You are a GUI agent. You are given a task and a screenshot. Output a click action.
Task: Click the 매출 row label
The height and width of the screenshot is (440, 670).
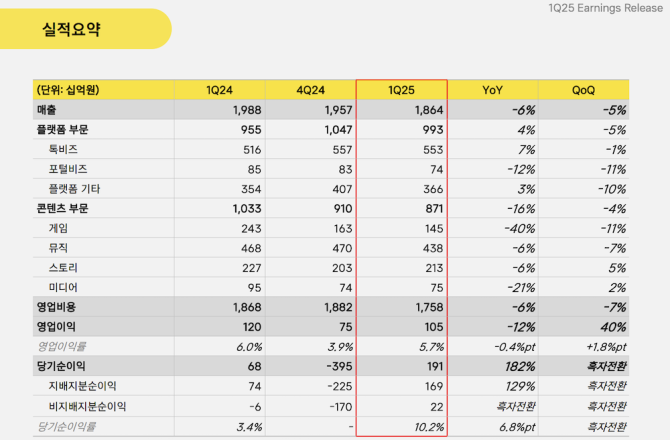pos(47,110)
